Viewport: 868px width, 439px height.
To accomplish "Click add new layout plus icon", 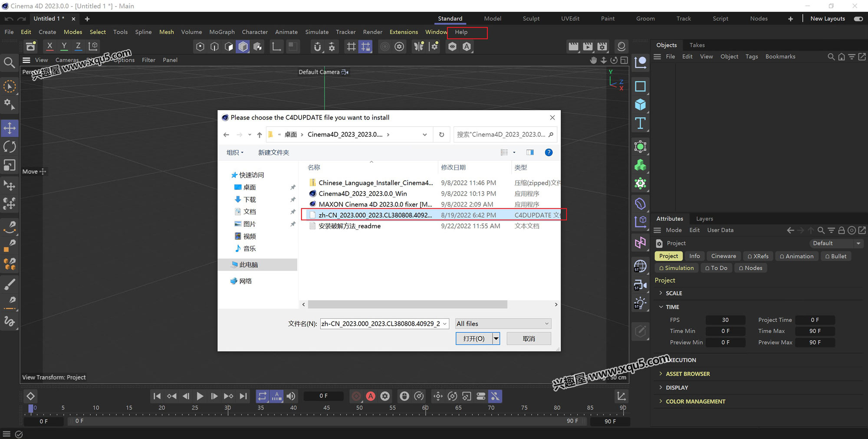I will 790,19.
